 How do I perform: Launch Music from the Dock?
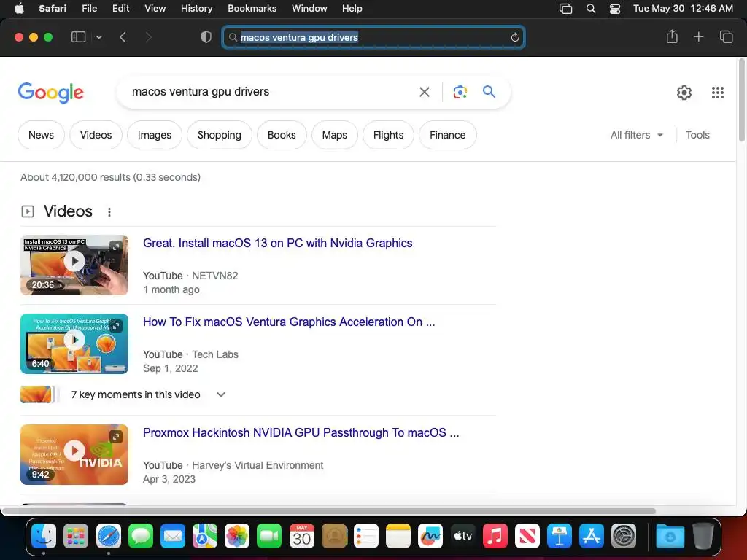click(x=495, y=536)
